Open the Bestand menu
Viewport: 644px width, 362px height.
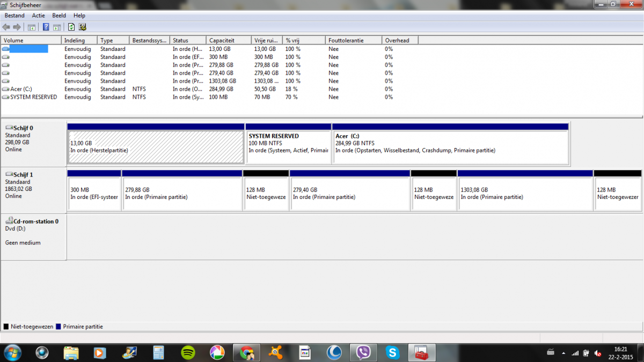(x=14, y=16)
